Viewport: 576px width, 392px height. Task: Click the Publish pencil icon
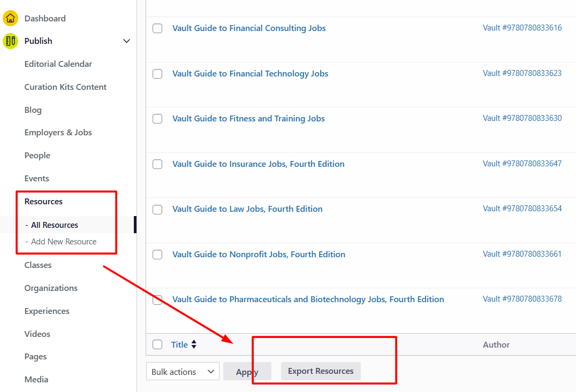pyautogui.click(x=10, y=41)
